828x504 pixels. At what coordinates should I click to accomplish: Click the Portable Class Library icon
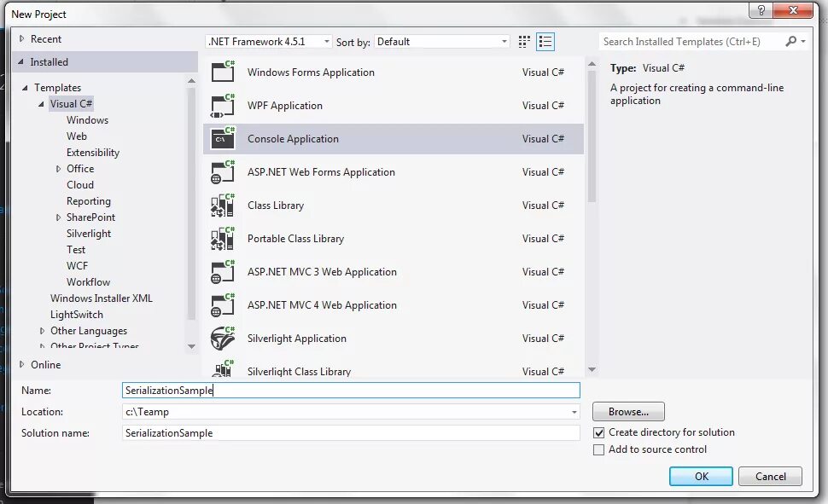tap(222, 238)
